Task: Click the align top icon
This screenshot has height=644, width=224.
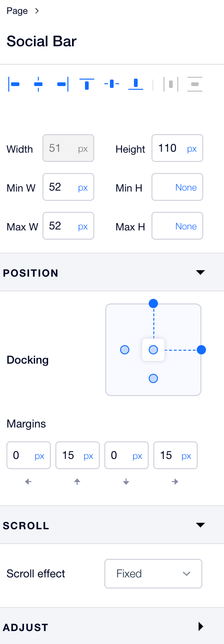Action: tap(86, 84)
